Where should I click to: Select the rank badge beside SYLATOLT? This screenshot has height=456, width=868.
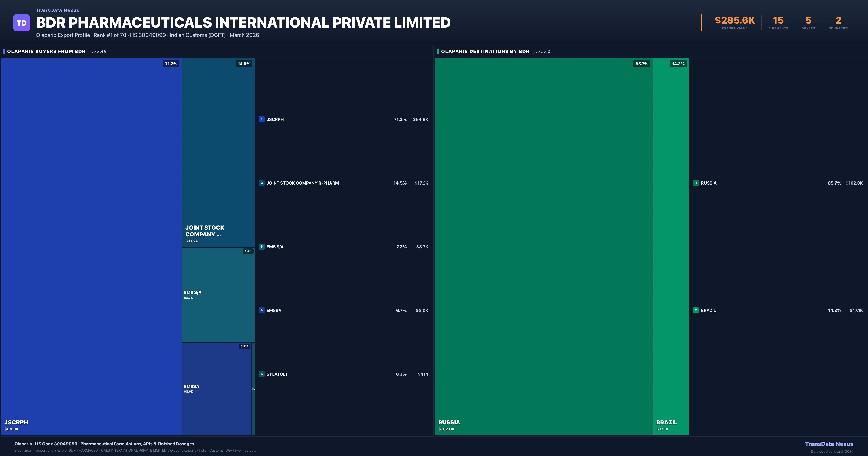pos(261,374)
